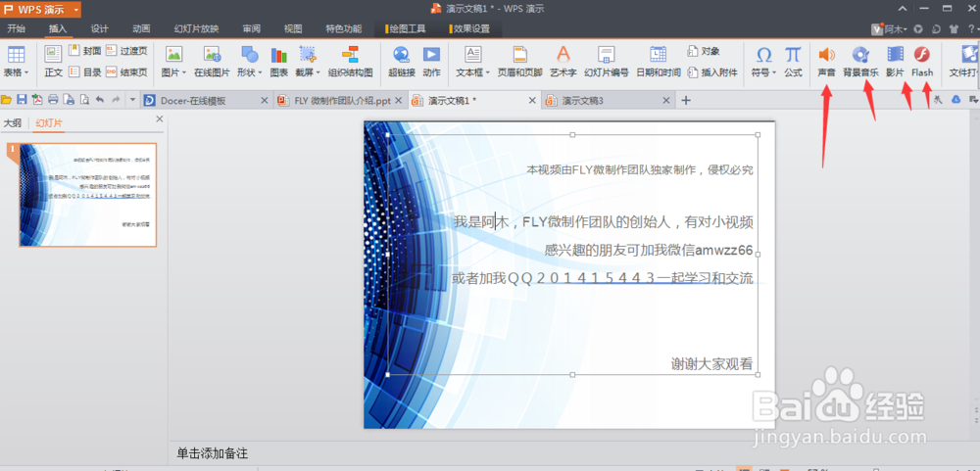The image size is (980, 471).
Task: Click the 截屏 screenshot icon
Action: coord(308,55)
